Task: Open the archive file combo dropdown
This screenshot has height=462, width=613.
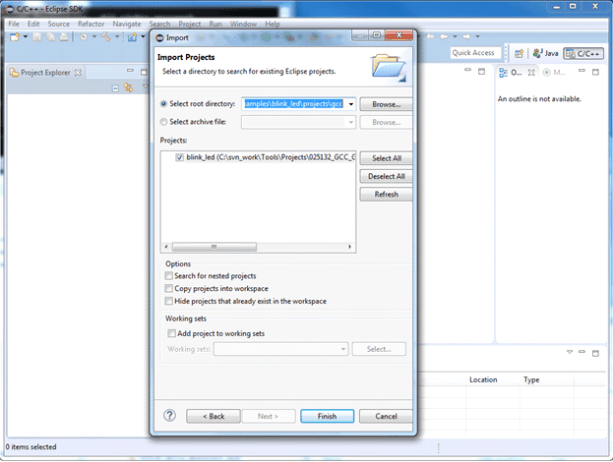Action: (351, 122)
